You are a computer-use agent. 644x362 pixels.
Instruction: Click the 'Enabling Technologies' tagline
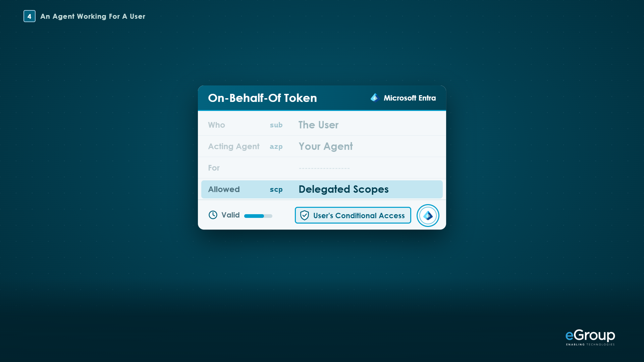590,344
